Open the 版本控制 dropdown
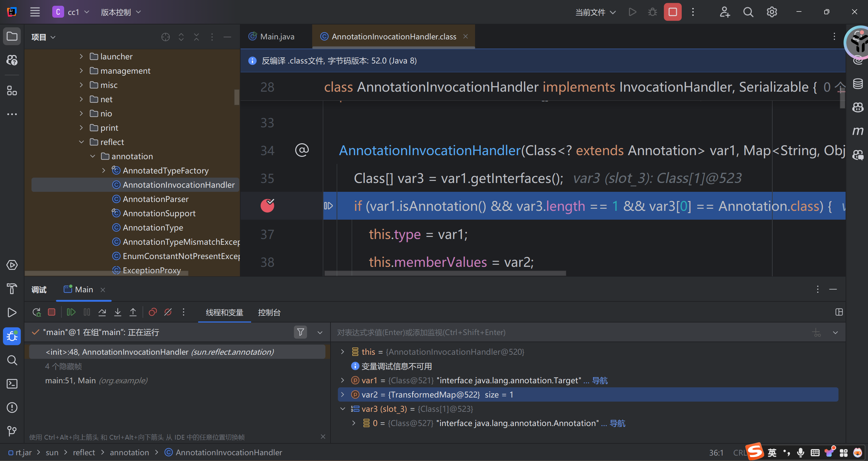The image size is (868, 461). coord(121,12)
